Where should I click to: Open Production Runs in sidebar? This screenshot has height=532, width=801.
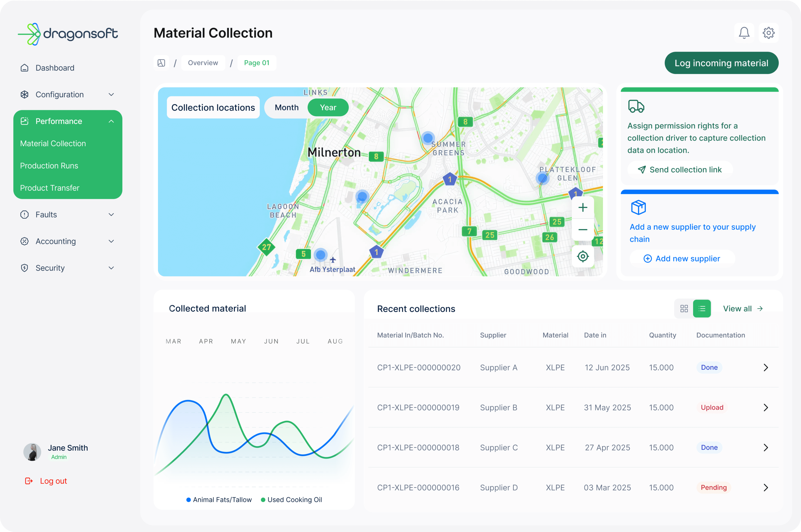tap(49, 166)
